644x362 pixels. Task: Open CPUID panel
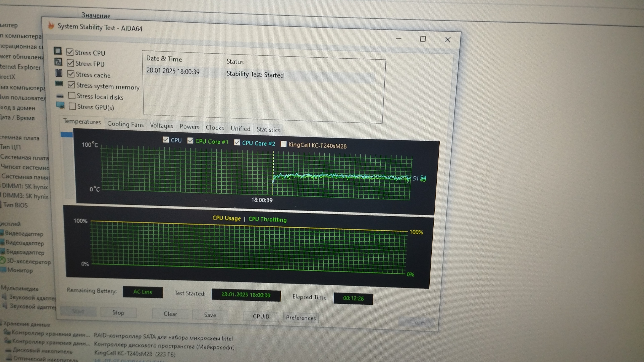point(261,316)
